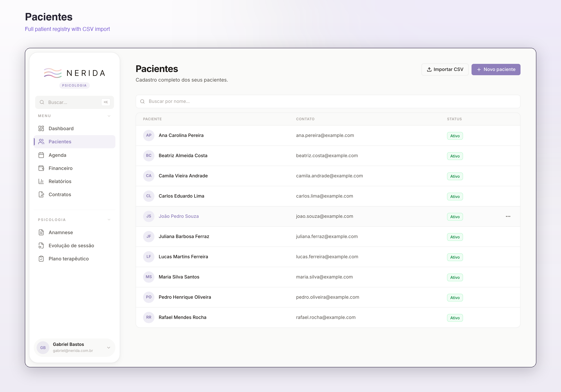Image resolution: width=561 pixels, height=392 pixels.
Task: Click the LF avatar for Lucas Martins Ferreira
Action: coord(149,256)
